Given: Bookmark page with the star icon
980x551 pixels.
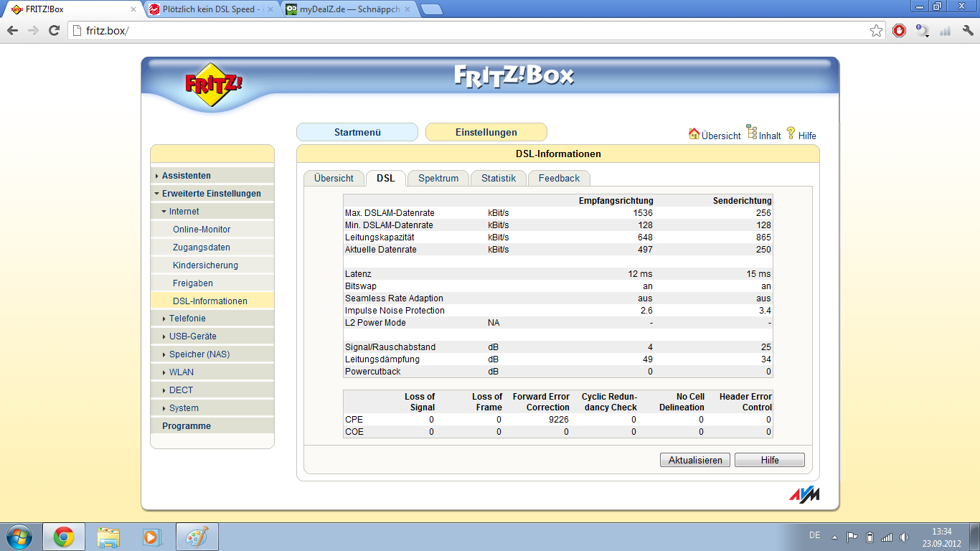Looking at the screenshot, I should click(x=876, y=31).
